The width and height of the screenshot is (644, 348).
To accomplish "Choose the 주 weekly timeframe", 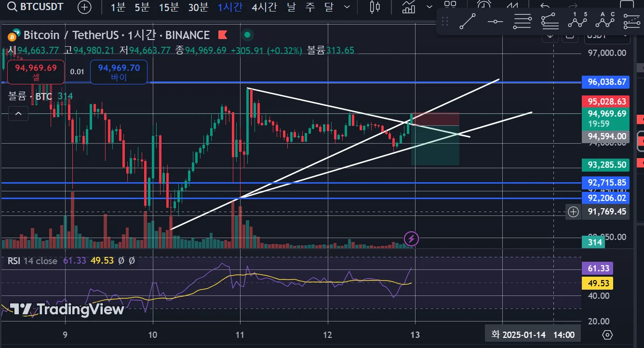I will click(x=310, y=7).
